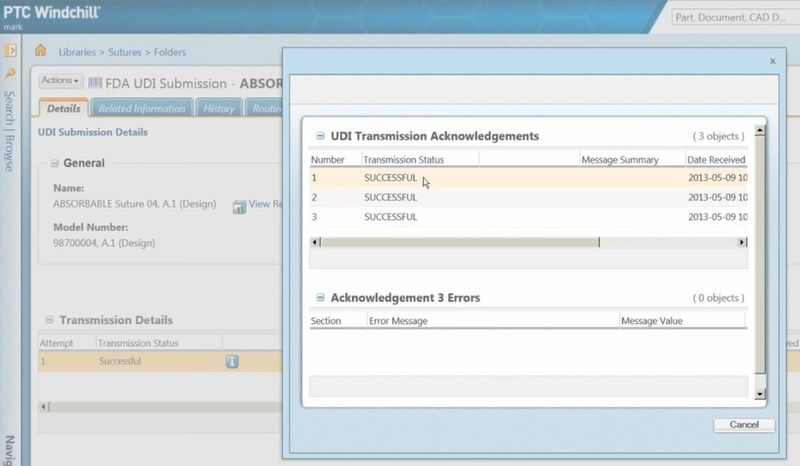
Task: Collapse the Transmission Details section
Action: (x=49, y=320)
